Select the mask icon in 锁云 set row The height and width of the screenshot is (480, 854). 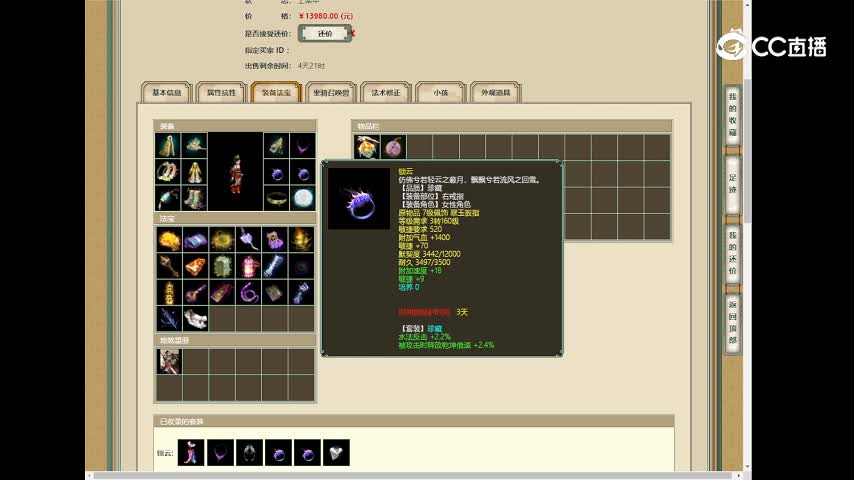249,453
